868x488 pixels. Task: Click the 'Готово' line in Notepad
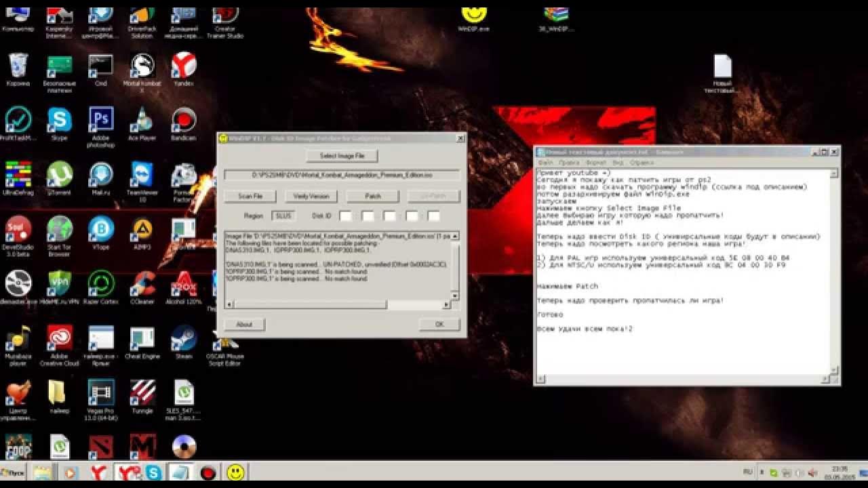550,314
